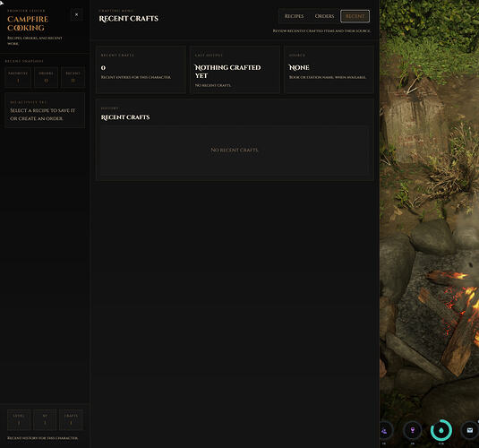
Task: Switch to the Recipes tab
Action: (294, 16)
